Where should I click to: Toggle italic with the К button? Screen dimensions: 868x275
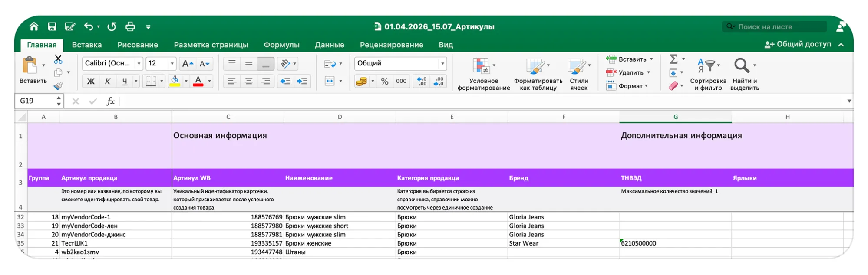(107, 81)
